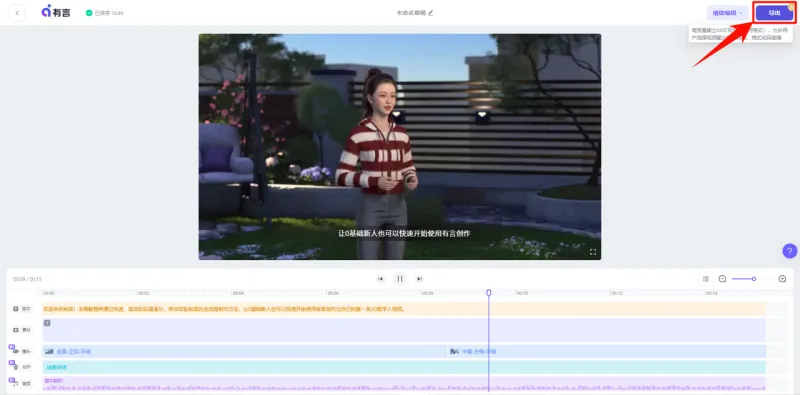Skip to the next segment
Screen dimensions: 800x395
(x=419, y=279)
